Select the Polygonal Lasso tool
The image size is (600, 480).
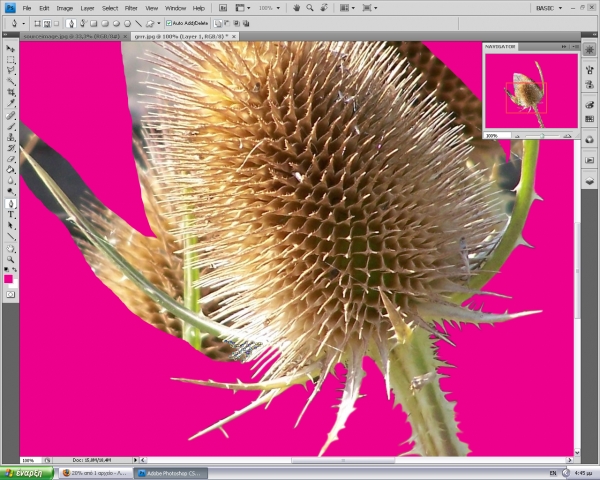(10, 70)
